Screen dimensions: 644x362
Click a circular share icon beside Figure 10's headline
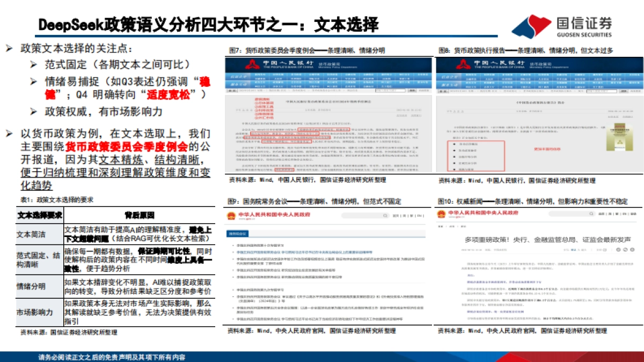tap(624, 248)
